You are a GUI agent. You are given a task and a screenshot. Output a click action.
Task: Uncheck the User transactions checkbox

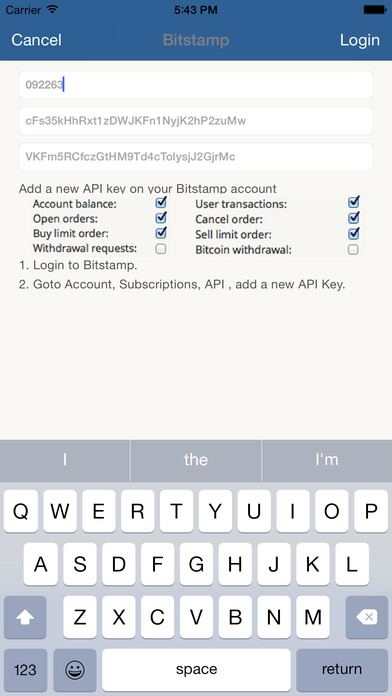354,202
